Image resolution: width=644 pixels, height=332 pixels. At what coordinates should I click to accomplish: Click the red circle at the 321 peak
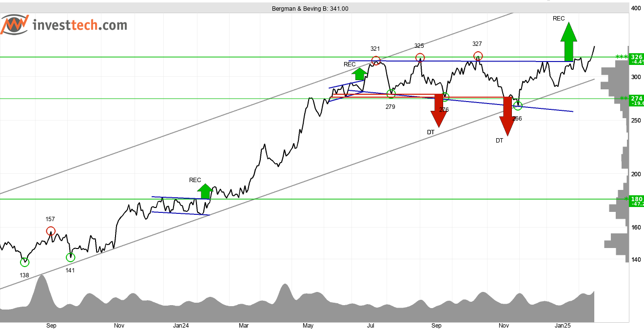point(376,61)
